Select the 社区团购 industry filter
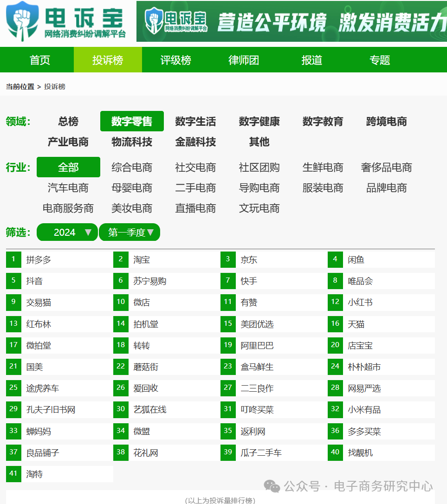Screen dimensions: 447x504 (259, 168)
